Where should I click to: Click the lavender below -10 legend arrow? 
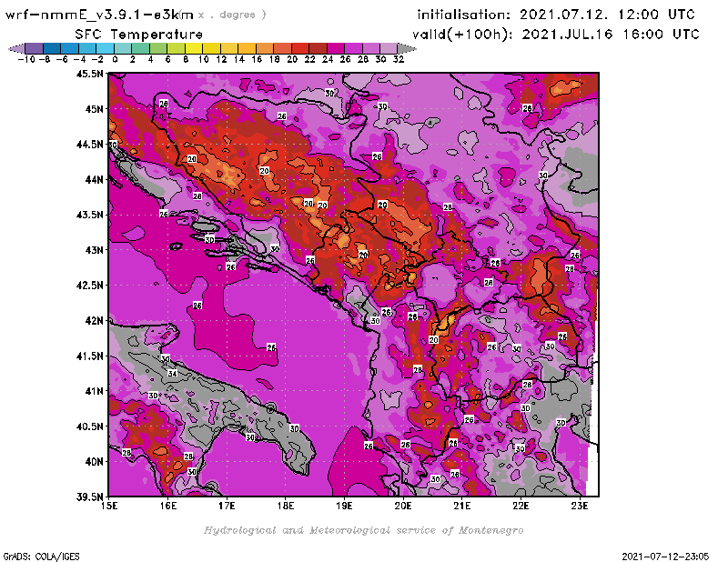pos(16,49)
